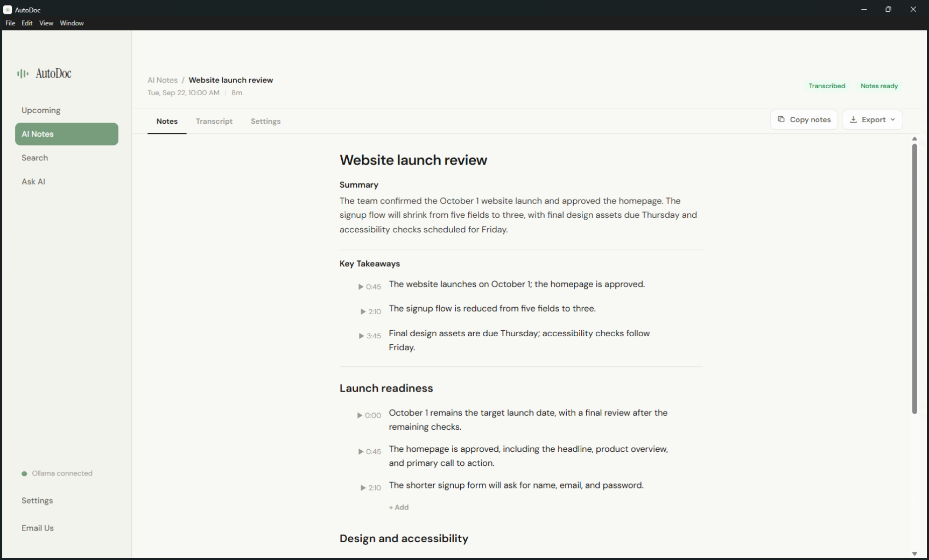This screenshot has height=560, width=929.
Task: Click the AutoDoc app icon in title bar
Action: (8, 10)
